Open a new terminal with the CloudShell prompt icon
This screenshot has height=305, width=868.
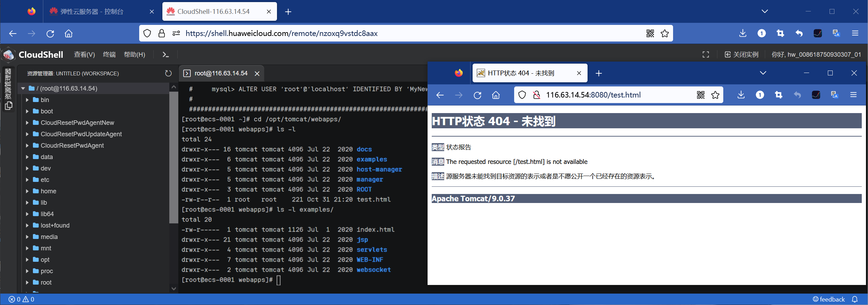point(165,55)
